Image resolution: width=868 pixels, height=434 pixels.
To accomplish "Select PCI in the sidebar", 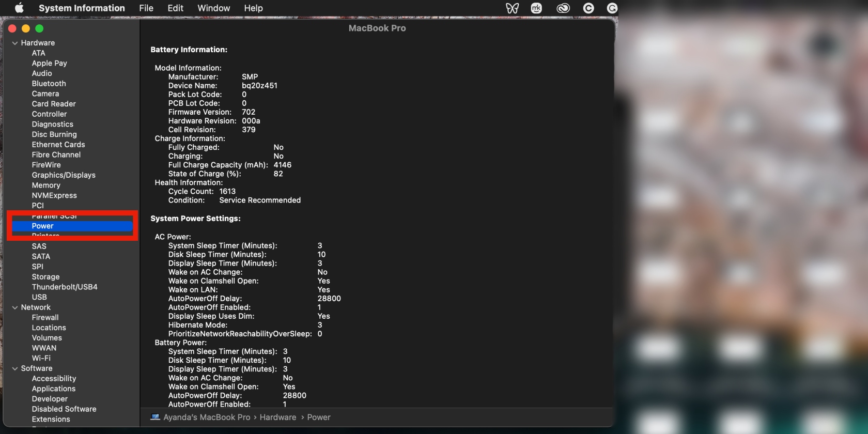I will (38, 206).
